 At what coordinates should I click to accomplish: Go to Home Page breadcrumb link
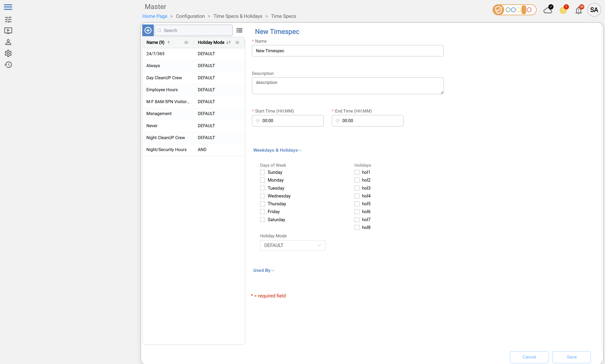coord(155,16)
